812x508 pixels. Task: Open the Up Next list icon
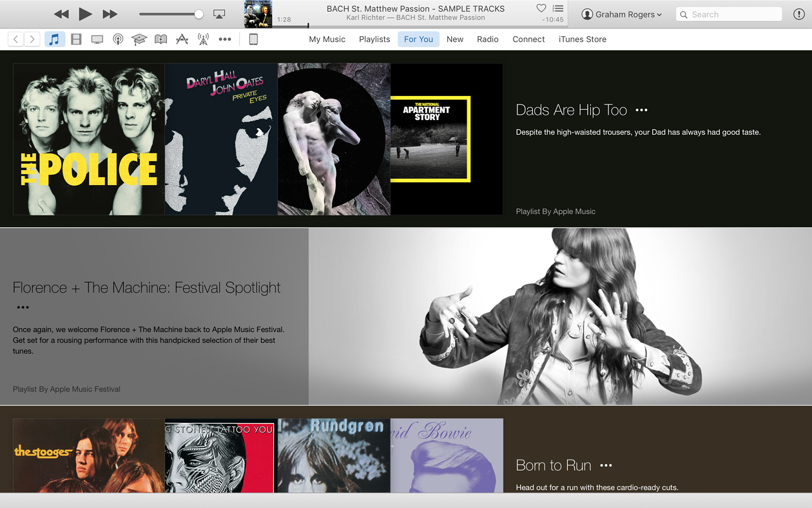pos(558,8)
